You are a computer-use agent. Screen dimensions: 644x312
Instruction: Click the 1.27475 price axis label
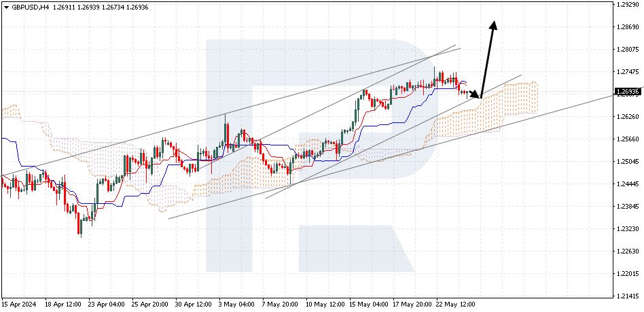[x=629, y=72]
